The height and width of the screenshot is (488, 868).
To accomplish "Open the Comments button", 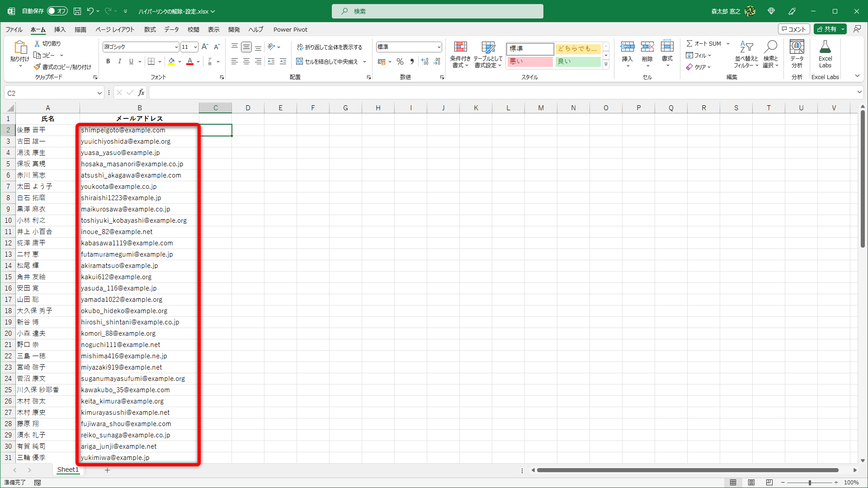I will coord(794,29).
